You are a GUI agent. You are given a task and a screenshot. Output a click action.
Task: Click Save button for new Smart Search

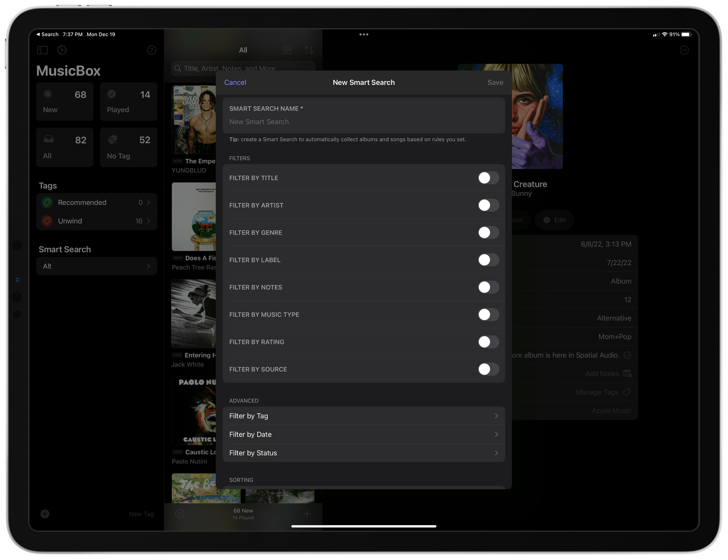[494, 82]
